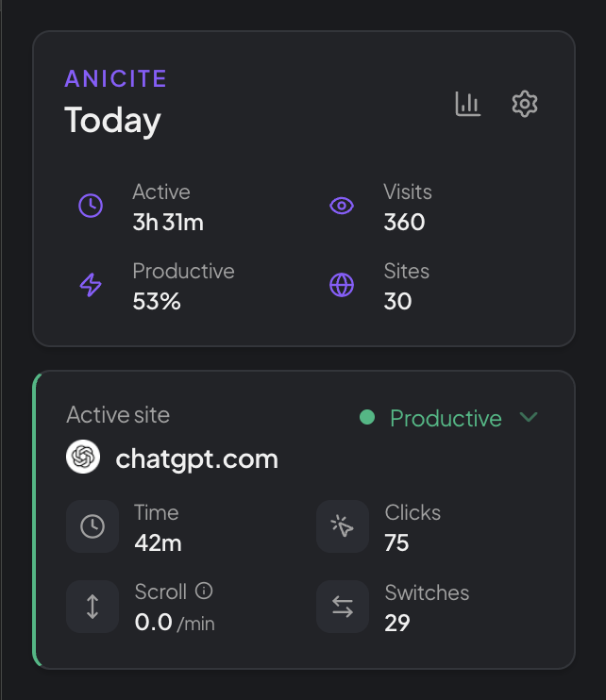606x700 pixels.
Task: Click the 53% Productive value
Action: tap(157, 302)
